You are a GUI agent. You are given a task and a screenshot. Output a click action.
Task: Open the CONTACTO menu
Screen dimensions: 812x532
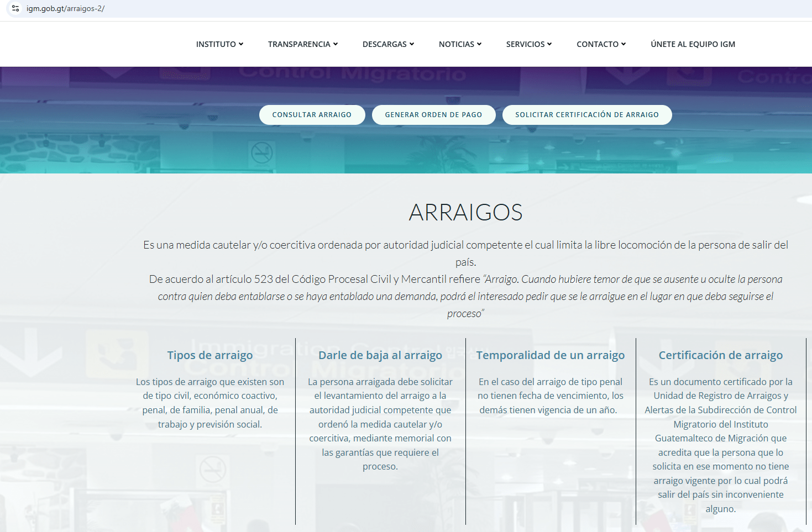tap(601, 44)
